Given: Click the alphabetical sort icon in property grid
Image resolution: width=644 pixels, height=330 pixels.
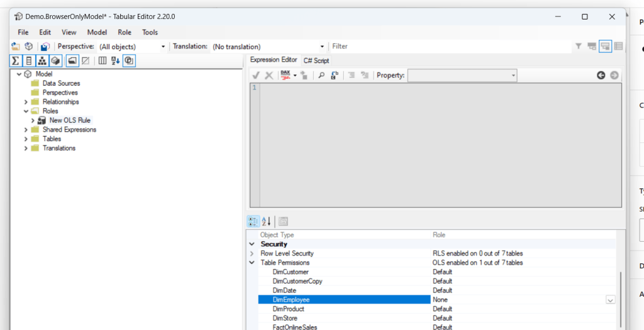Looking at the screenshot, I should point(266,221).
